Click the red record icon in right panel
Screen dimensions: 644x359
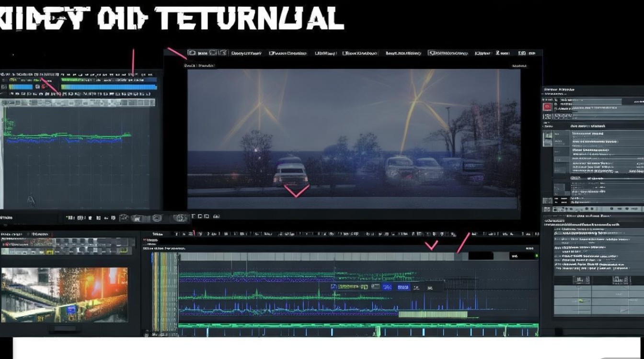tap(547, 107)
